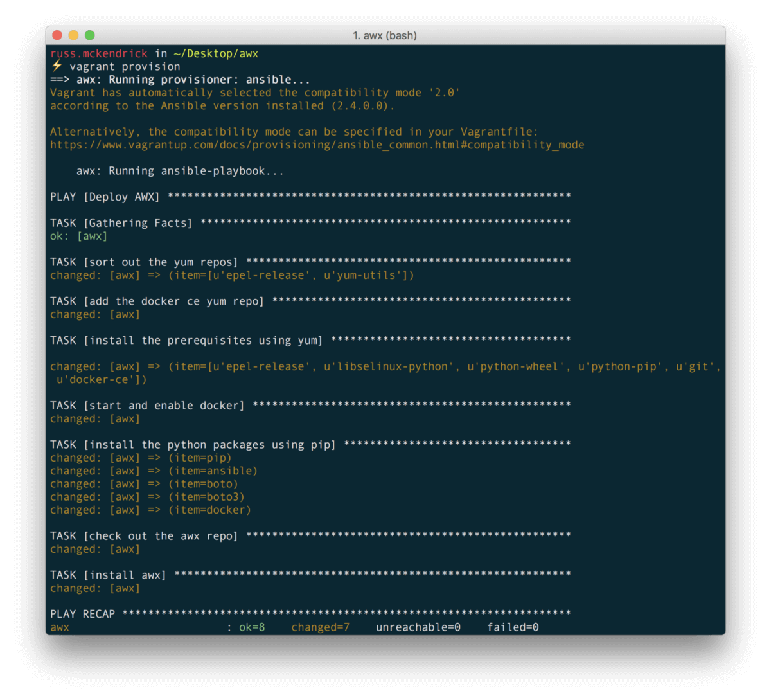The width and height of the screenshot is (771, 700).
Task: Click the 'PLAY RECAP' header
Action: coord(82,615)
